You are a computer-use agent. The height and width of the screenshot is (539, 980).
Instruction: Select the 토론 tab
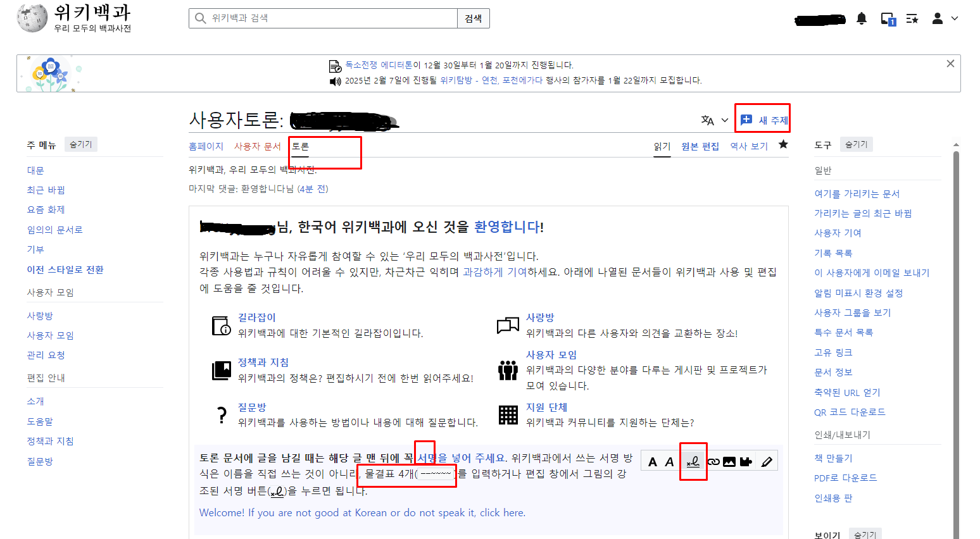(x=300, y=146)
